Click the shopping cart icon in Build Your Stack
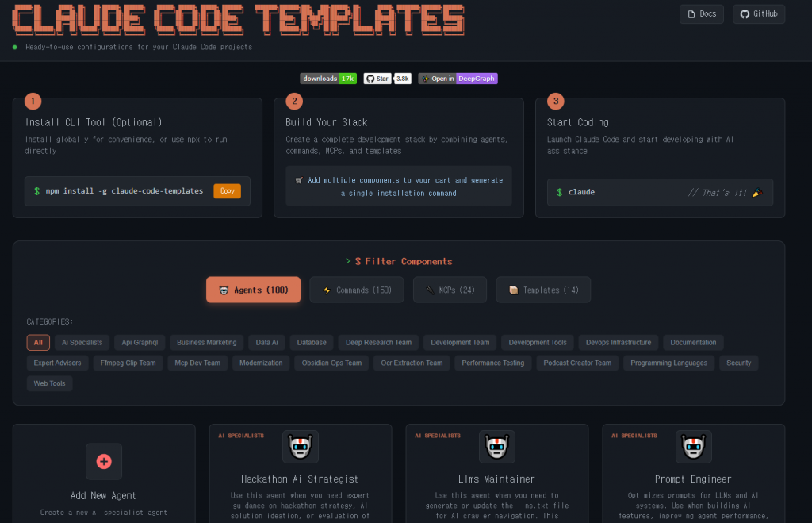 click(x=299, y=180)
